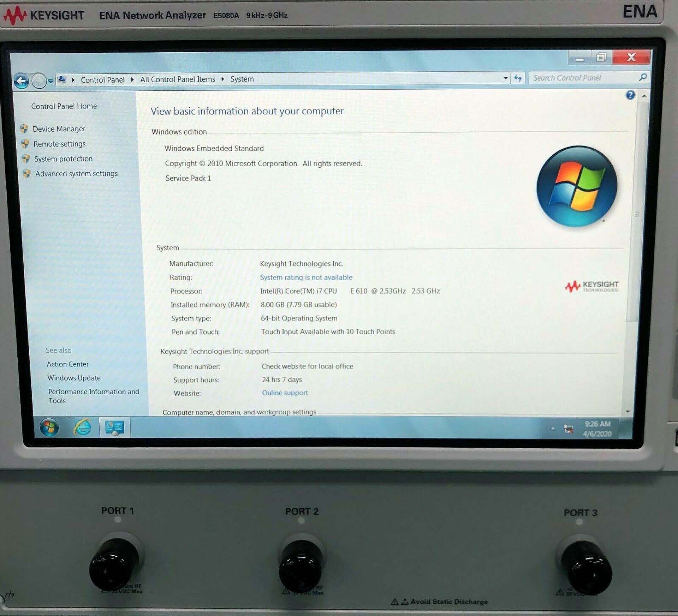Click the vertical scrollbar up arrow
Viewport: 678px width, 616px height.
[x=644, y=96]
